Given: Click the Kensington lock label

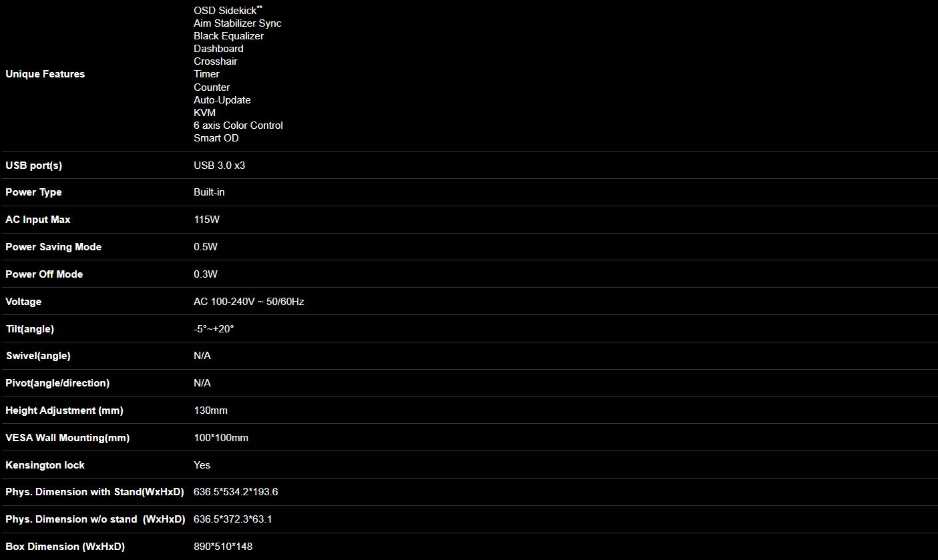Looking at the screenshot, I should coord(45,465).
